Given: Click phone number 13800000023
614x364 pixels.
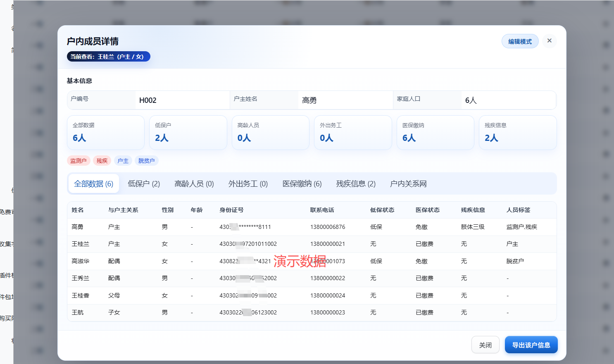Looking at the screenshot, I should click(328, 312).
